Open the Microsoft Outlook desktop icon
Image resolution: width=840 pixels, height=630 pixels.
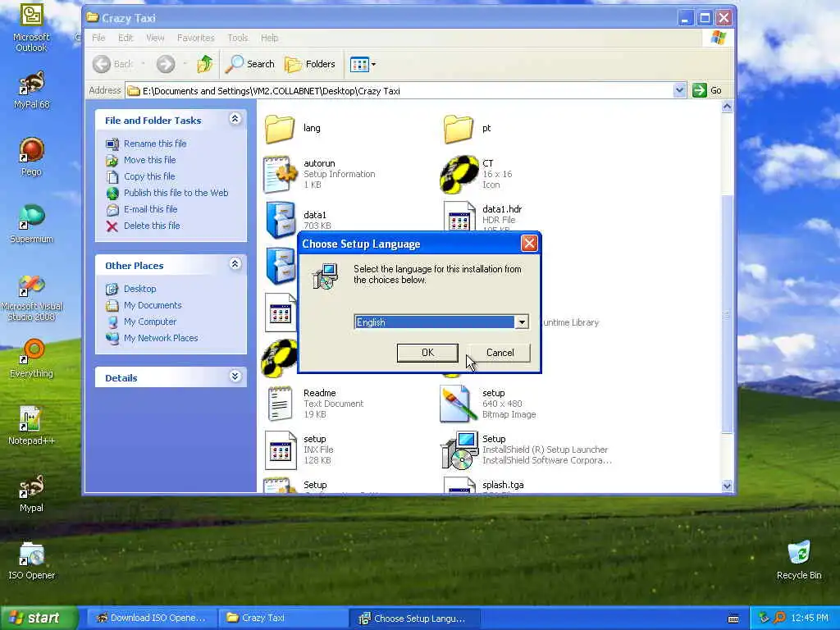[31, 27]
